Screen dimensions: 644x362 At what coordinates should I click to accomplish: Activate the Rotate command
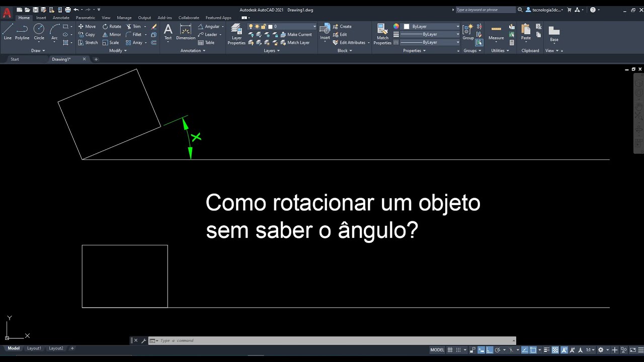coord(112,27)
